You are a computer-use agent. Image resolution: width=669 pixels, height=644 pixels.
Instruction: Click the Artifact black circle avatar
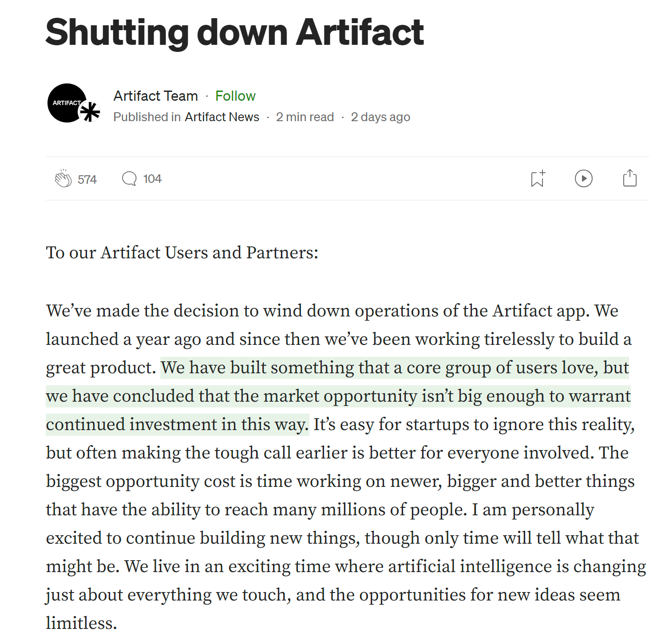point(66,103)
